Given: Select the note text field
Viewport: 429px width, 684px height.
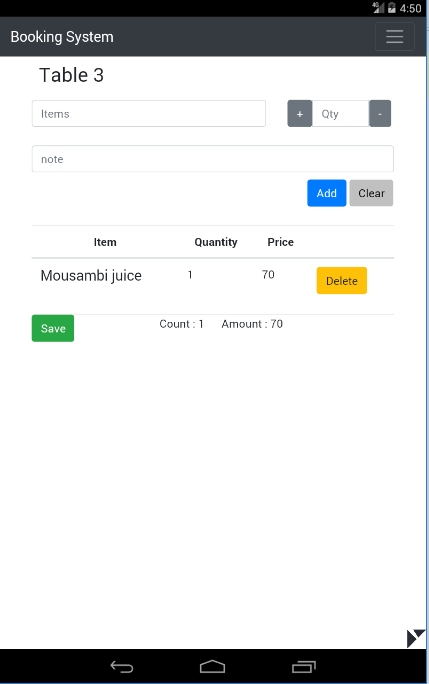Looking at the screenshot, I should pyautogui.click(x=213, y=159).
